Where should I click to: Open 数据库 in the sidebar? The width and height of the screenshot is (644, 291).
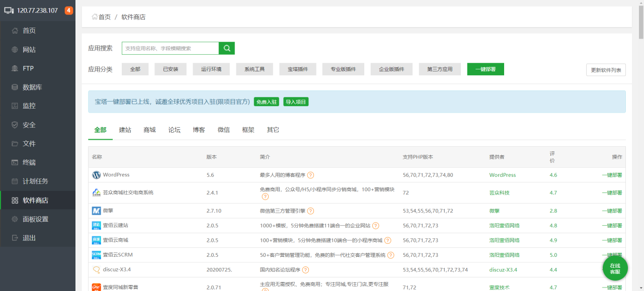coord(32,87)
